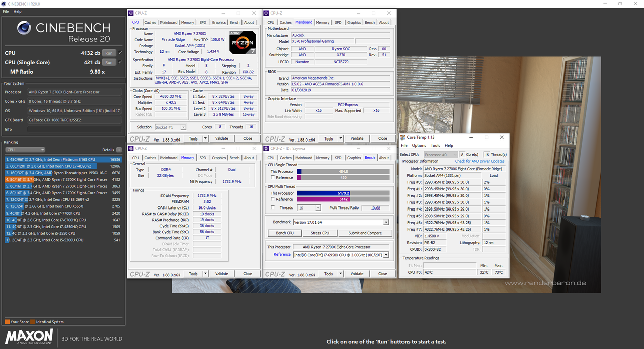
Task: Click the Details button in Ranking
Action: point(108,150)
